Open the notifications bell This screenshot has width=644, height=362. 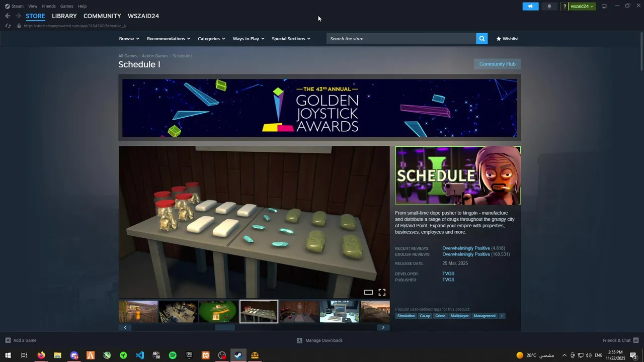[549, 6]
